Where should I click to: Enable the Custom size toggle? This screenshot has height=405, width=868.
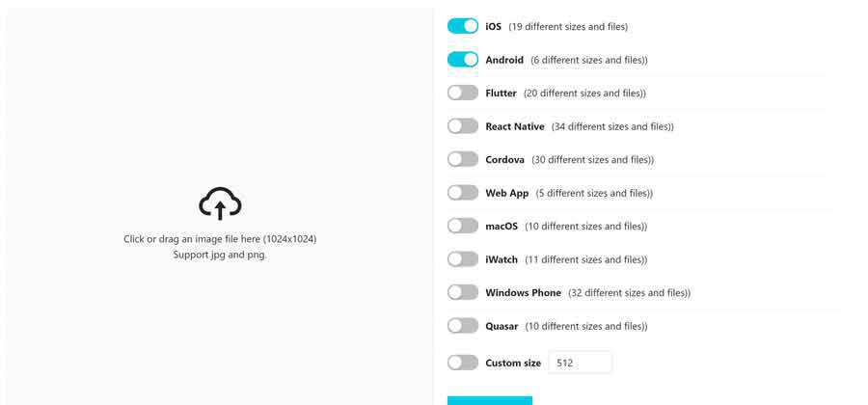point(463,363)
